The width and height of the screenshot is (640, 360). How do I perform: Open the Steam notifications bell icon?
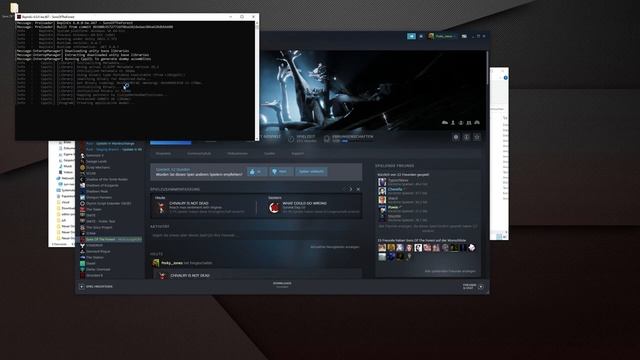421,36
